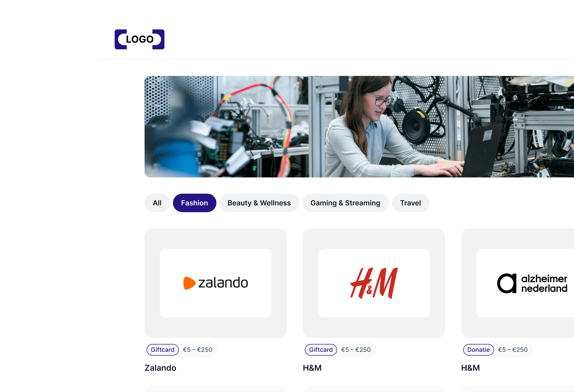Click the €5 – €250 price under Zalando

coord(198,350)
